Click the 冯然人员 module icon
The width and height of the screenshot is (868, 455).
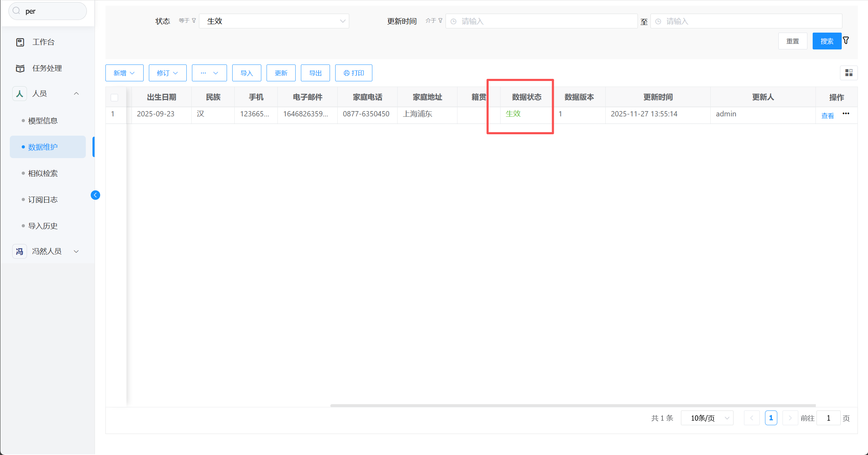[20, 251]
